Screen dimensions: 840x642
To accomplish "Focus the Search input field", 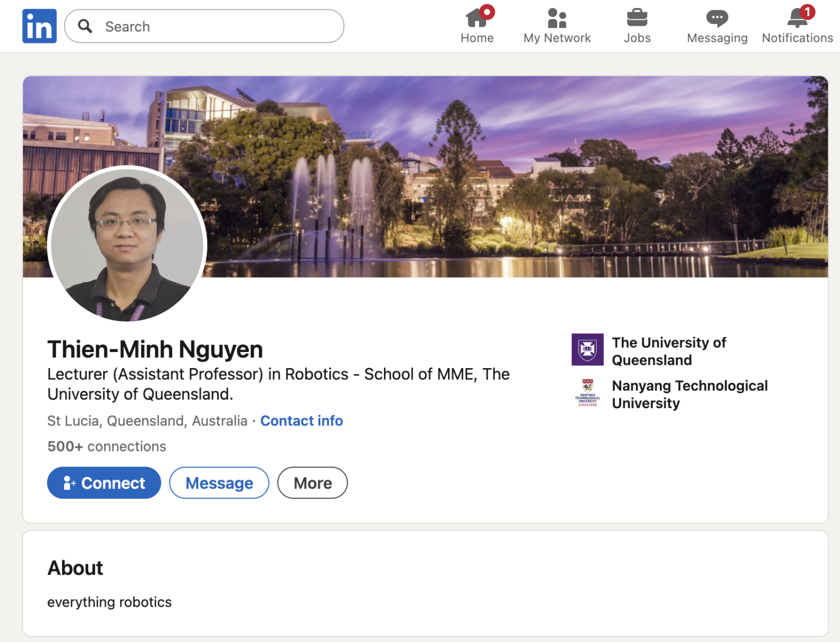I will [x=214, y=26].
